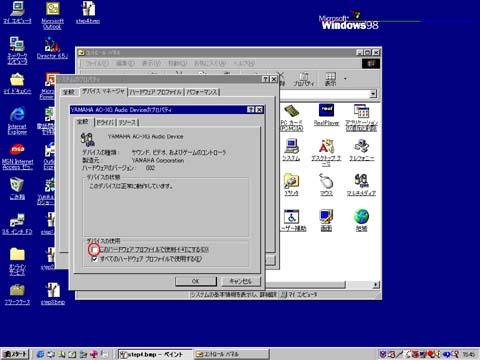Open the View button dropdown arrow
480x360 pixels.
pyautogui.click(x=345, y=79)
